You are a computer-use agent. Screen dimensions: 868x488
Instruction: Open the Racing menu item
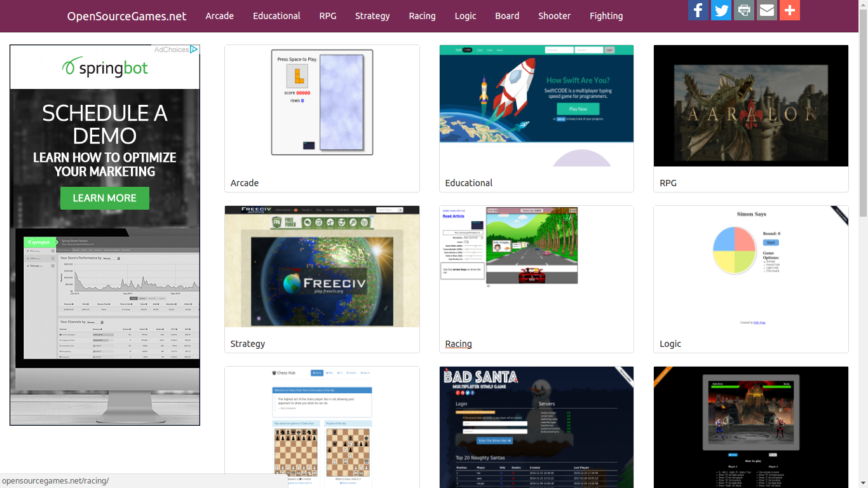tap(423, 16)
